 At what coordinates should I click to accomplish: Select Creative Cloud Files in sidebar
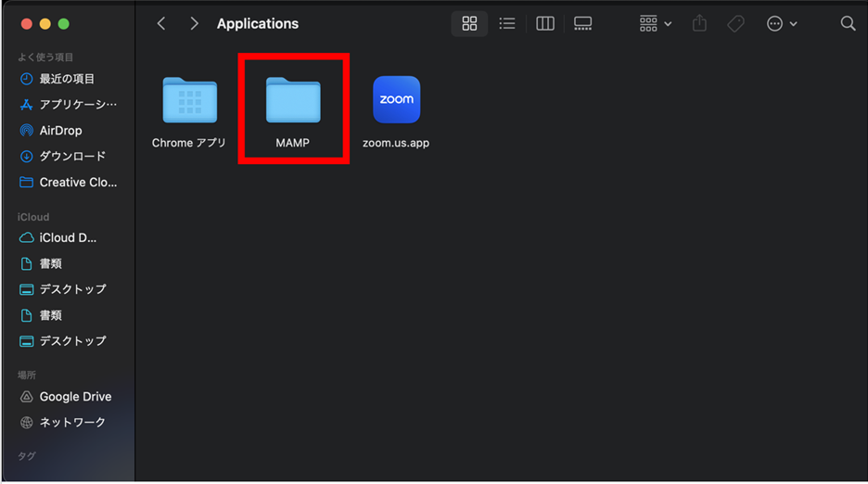point(78,183)
